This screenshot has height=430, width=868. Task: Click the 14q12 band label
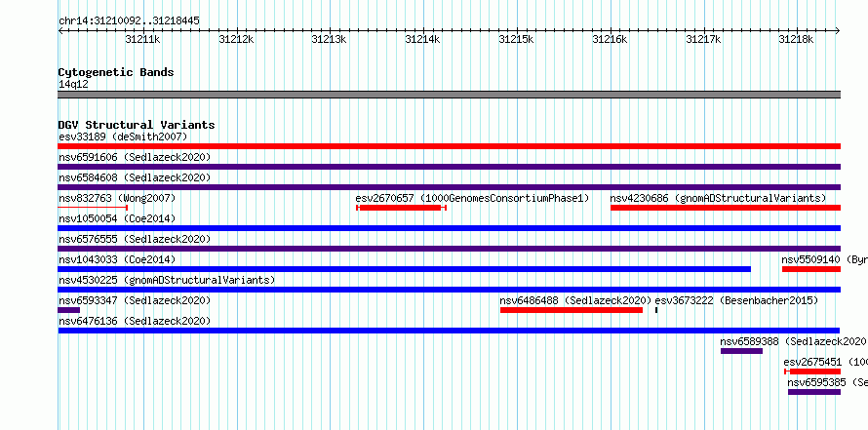click(73, 85)
